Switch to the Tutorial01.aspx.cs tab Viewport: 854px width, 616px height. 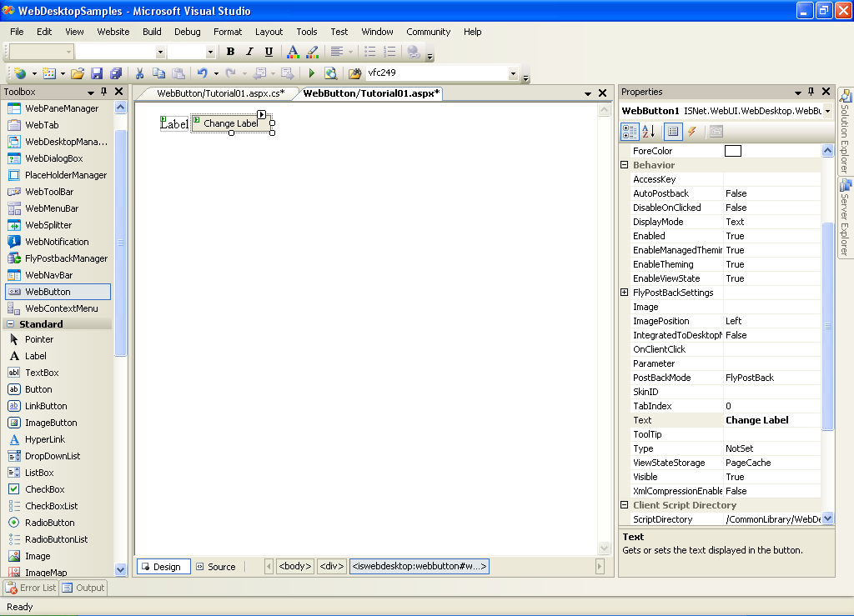pyautogui.click(x=220, y=93)
